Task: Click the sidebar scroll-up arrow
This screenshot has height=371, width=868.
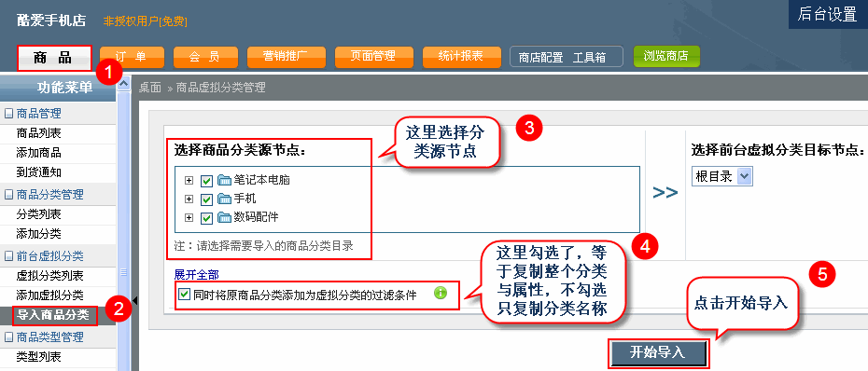Action: (x=124, y=84)
